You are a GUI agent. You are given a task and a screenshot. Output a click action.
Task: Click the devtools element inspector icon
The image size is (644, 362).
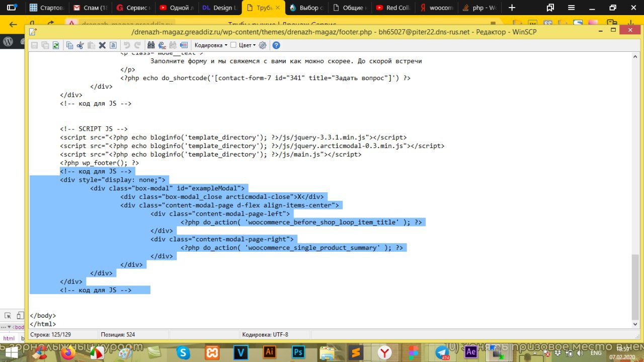coord(8,316)
